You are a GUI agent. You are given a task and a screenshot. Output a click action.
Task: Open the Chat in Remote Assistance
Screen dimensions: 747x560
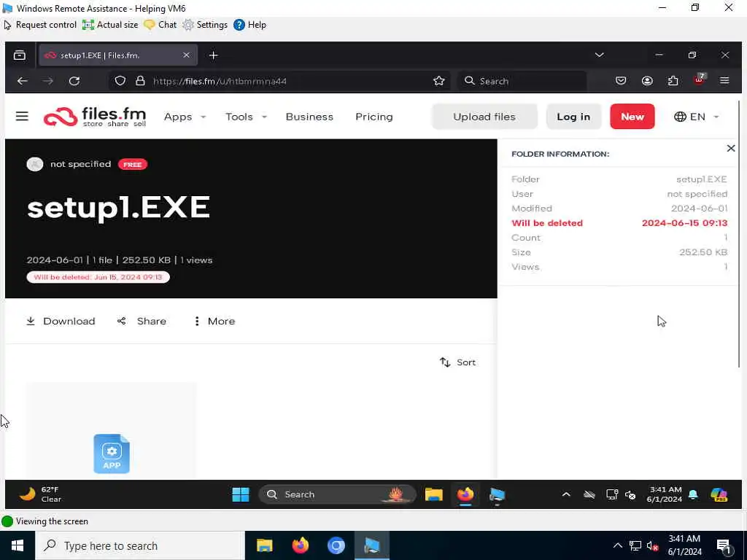pyautogui.click(x=160, y=25)
